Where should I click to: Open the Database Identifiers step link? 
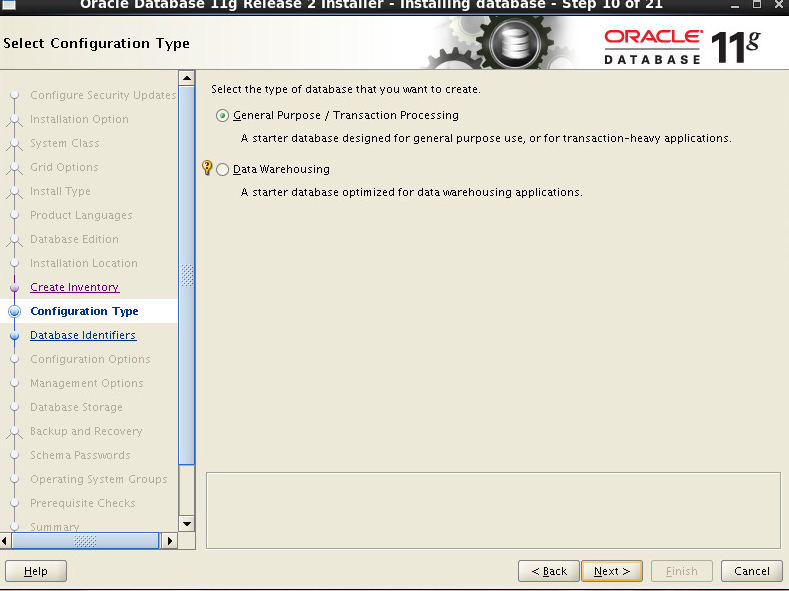[83, 335]
